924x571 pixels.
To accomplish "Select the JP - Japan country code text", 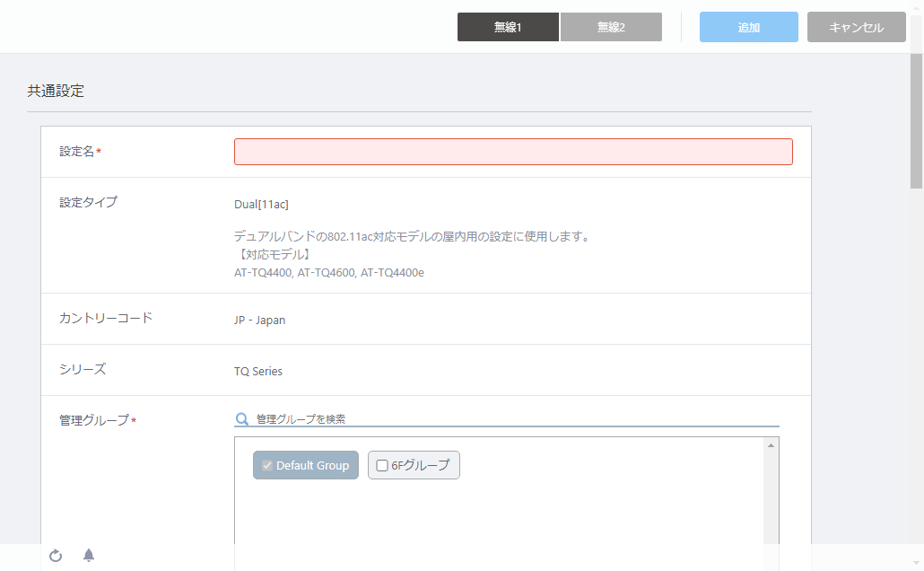I will pos(259,320).
